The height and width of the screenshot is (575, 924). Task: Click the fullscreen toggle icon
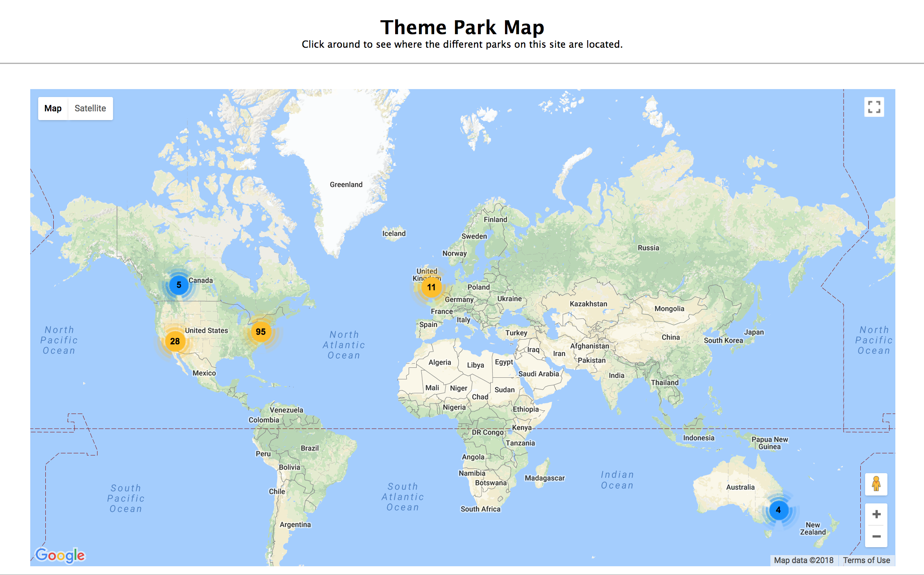874,107
